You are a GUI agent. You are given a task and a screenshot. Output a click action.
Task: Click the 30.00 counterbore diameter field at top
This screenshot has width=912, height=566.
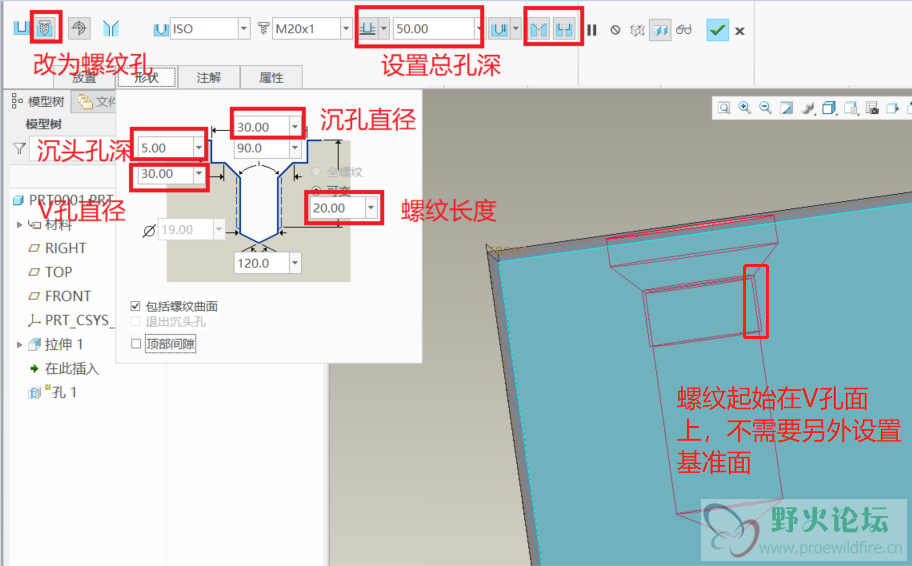click(262, 127)
